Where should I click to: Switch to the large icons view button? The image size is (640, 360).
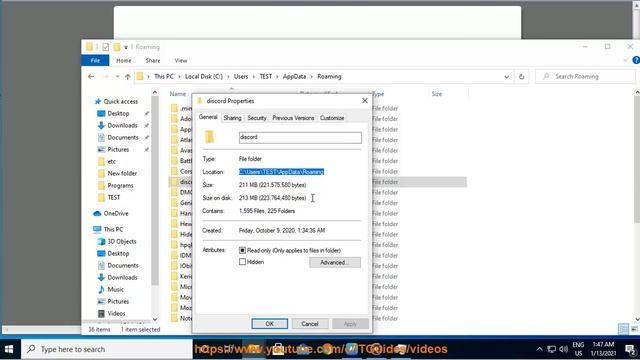coord(634,329)
